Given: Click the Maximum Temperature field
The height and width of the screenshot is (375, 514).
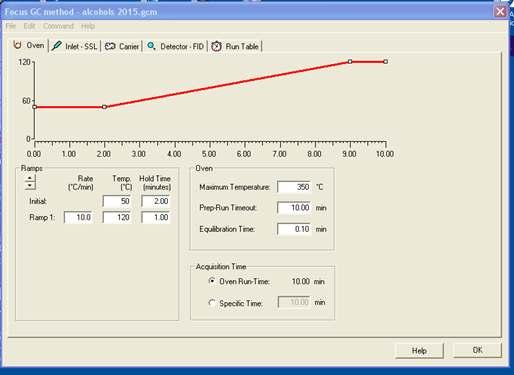Looking at the screenshot, I should click(294, 187).
